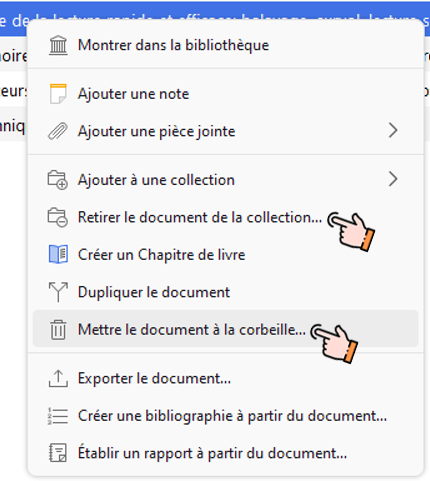Click the yellow note icon
The height and width of the screenshot is (481, 430).
tap(58, 94)
